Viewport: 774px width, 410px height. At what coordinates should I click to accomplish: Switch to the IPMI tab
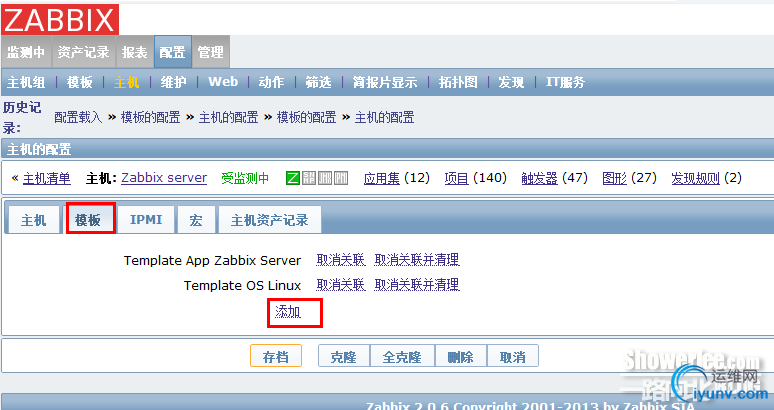click(x=146, y=220)
